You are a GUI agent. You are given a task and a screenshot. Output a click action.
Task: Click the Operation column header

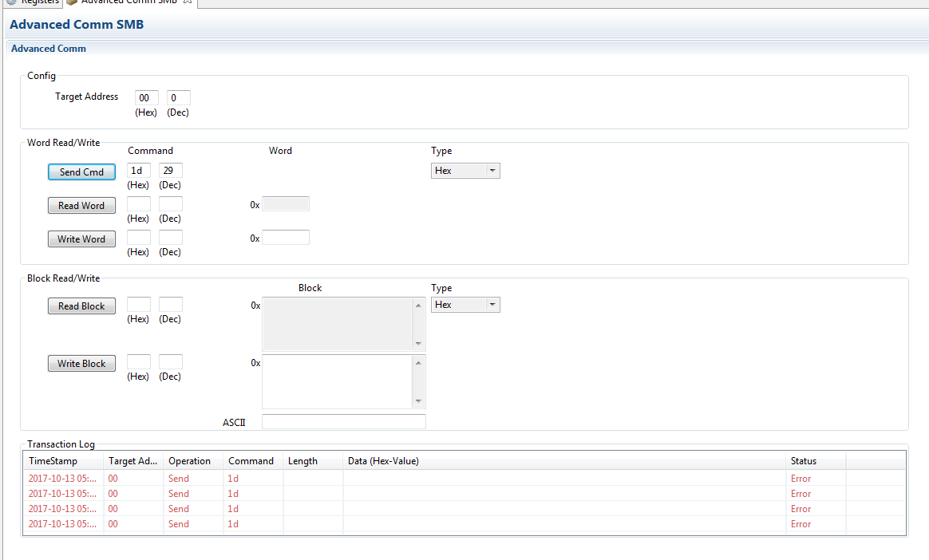pos(193,461)
